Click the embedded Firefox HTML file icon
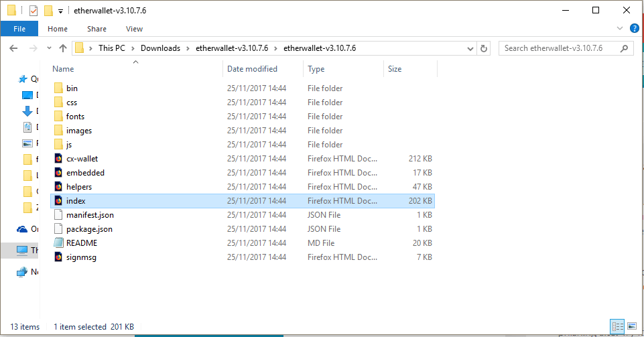 tap(58, 172)
